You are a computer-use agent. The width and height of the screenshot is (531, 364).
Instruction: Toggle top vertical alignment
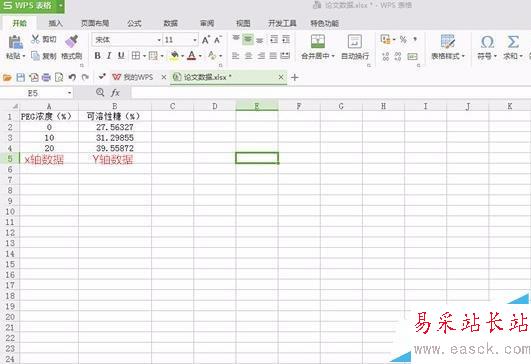coord(236,38)
